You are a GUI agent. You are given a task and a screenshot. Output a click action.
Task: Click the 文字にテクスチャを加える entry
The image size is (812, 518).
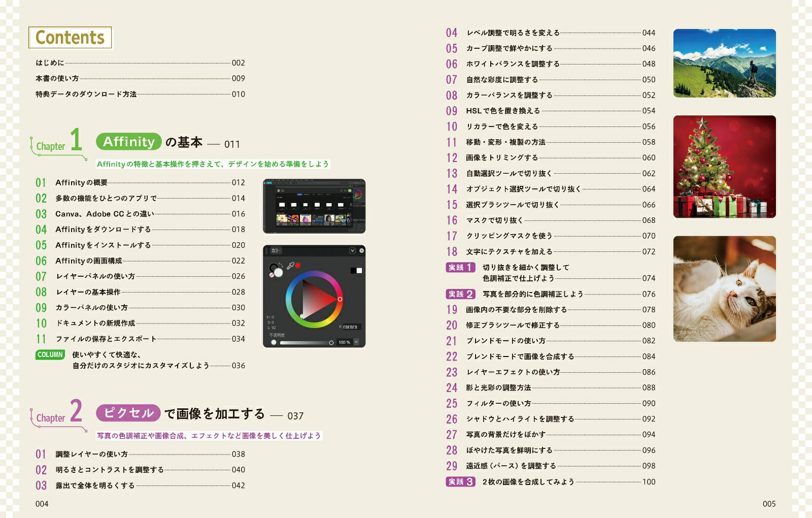tap(551, 252)
